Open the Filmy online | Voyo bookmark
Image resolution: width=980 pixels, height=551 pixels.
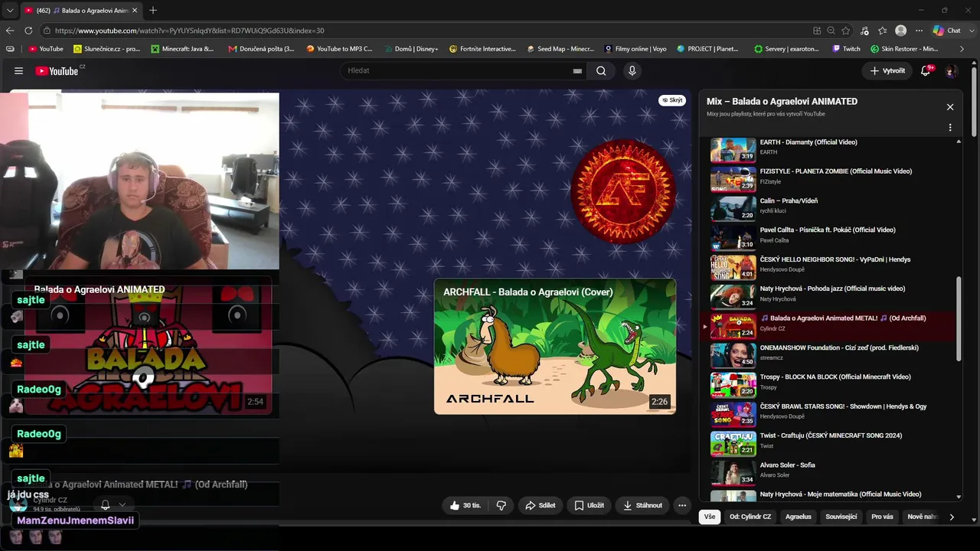(x=635, y=49)
